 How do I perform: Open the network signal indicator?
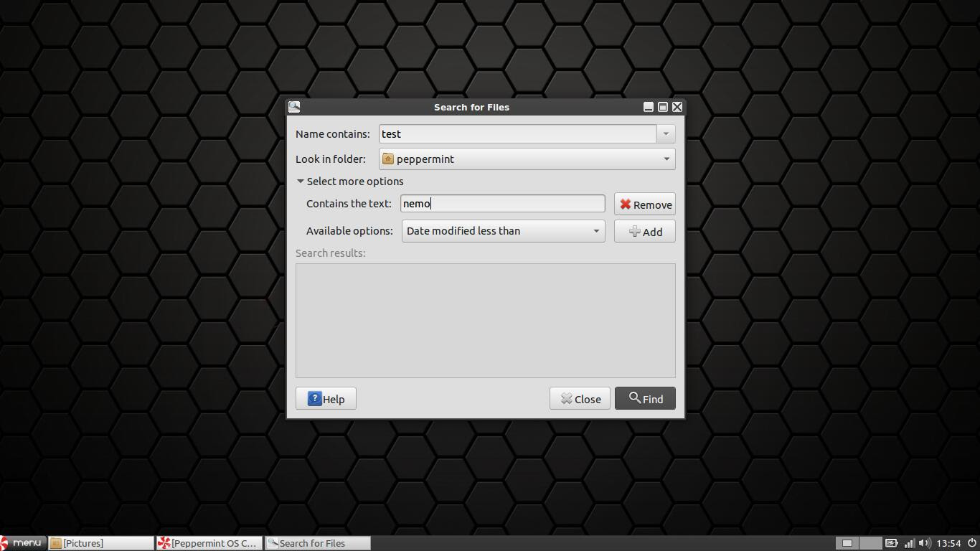tap(909, 543)
